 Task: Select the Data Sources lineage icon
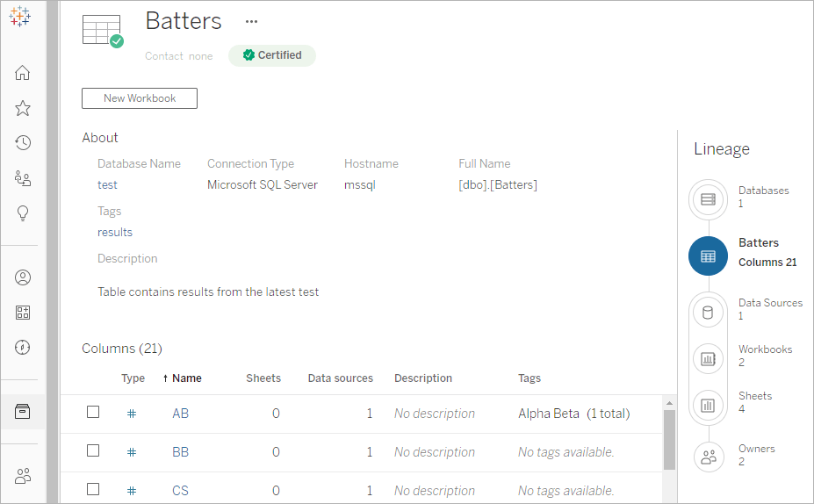coord(708,313)
